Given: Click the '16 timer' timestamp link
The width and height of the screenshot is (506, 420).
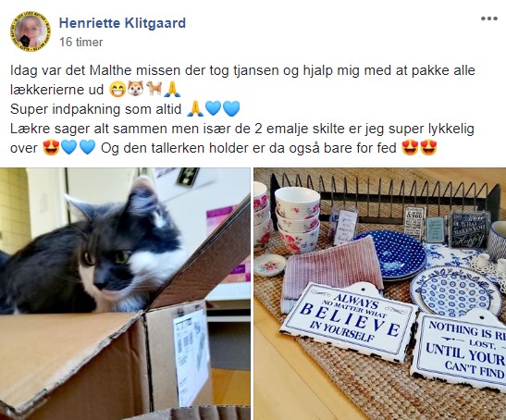Looking at the screenshot, I should pos(81,42).
